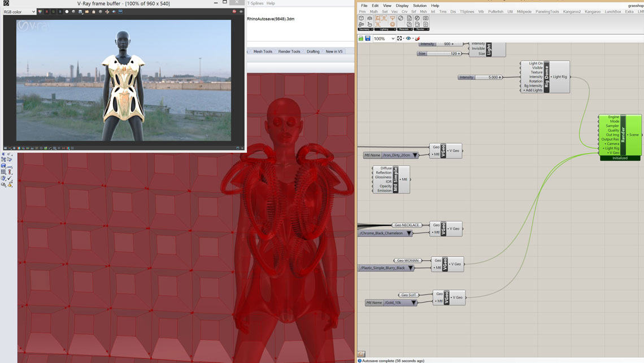Viewport: 644px width, 363px height.
Task: Click the red sketch brush icon in canvas toolbar
Action: tap(417, 38)
